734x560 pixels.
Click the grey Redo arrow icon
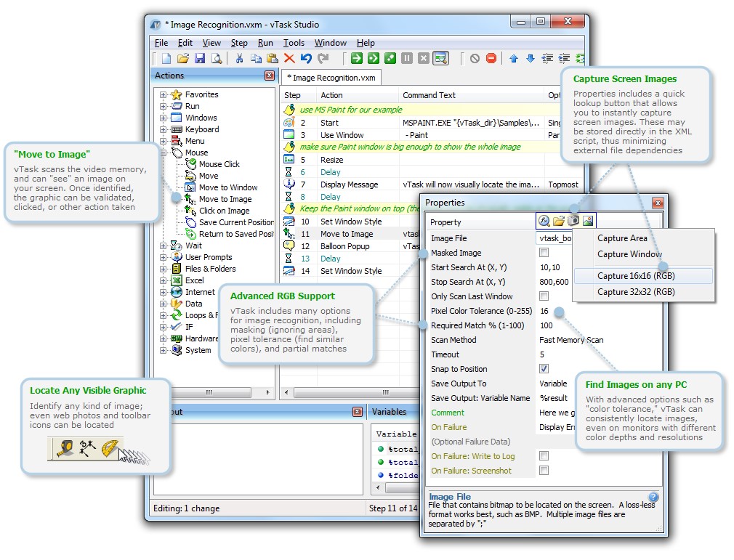(323, 59)
